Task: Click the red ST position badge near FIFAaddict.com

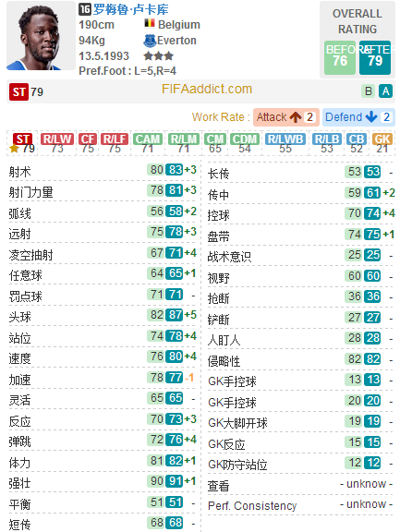Action: tap(18, 92)
